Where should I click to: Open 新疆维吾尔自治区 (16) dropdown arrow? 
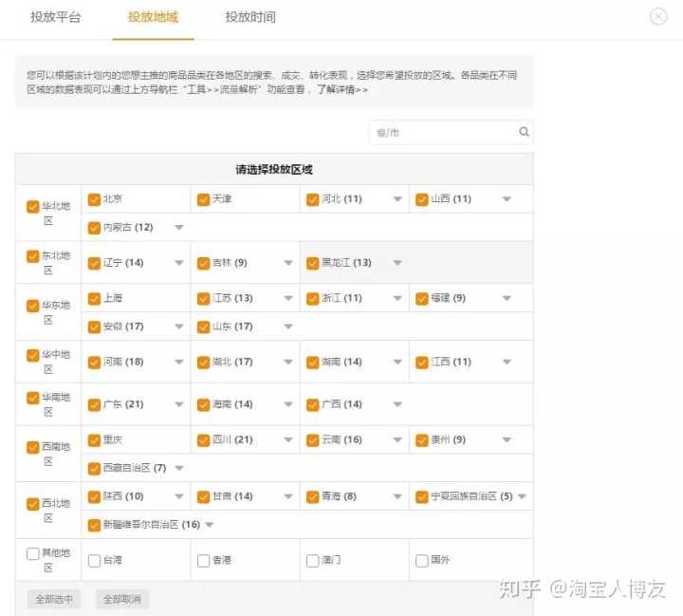pyautogui.click(x=210, y=525)
